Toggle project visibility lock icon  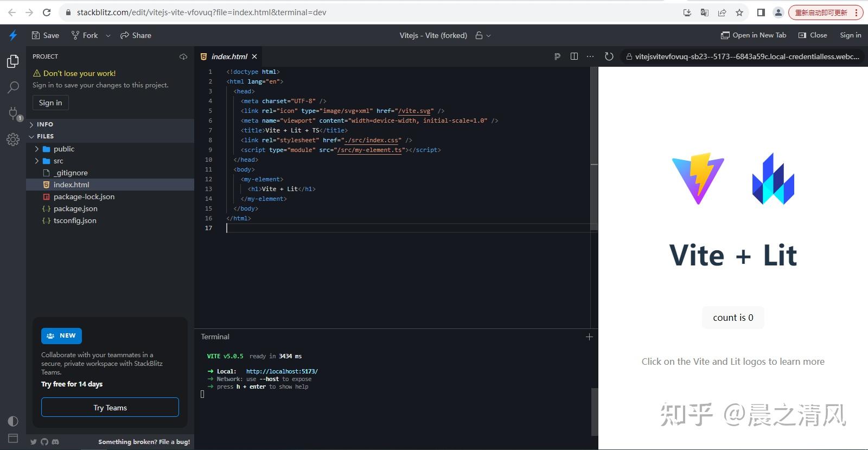pos(479,35)
